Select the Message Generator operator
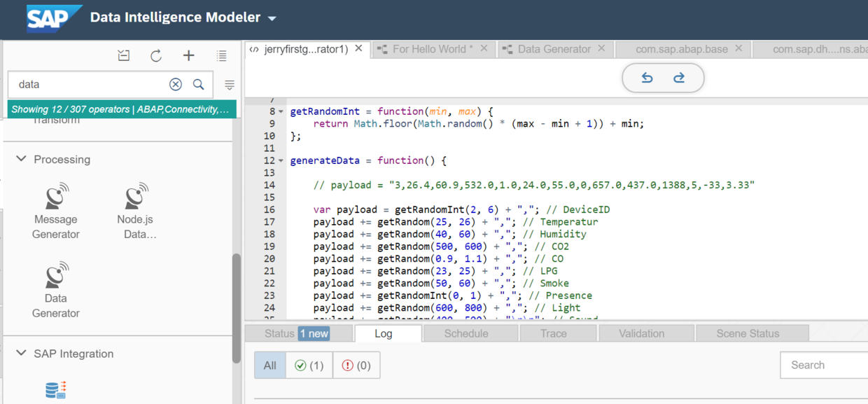The image size is (868, 404). pyautogui.click(x=56, y=211)
